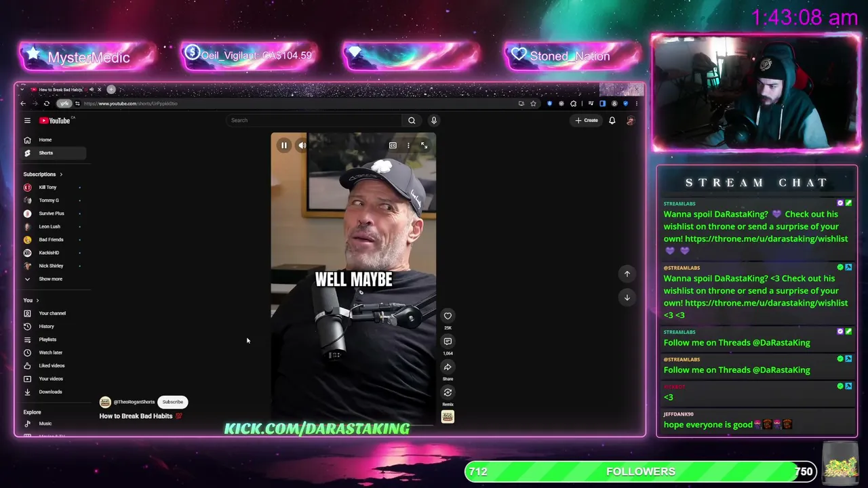Screen dimensions: 868x488
Task: Open the YouTube account avatar menu
Action: [630, 121]
